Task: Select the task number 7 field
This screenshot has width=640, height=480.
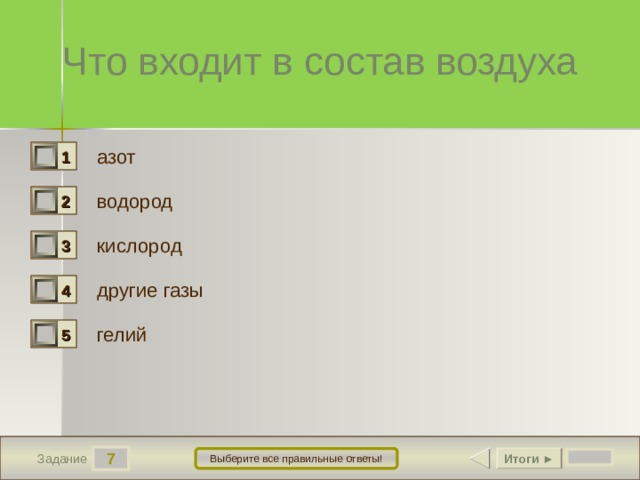Action: click(x=111, y=458)
